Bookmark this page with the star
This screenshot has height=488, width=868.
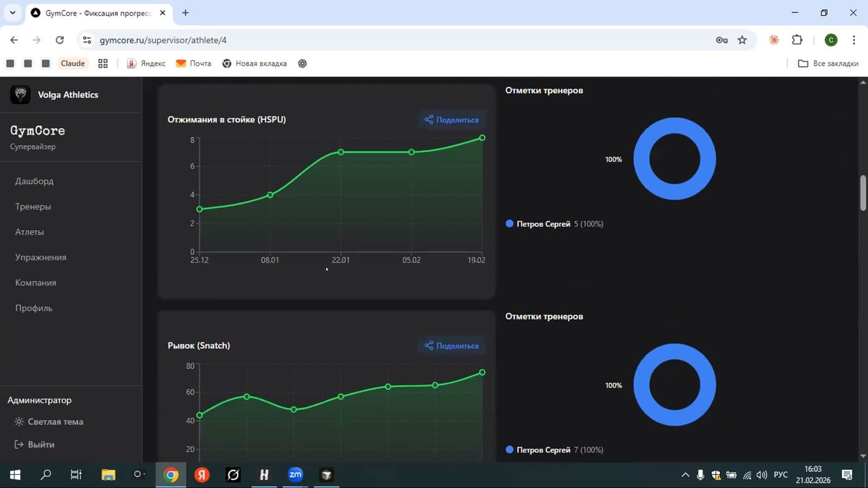point(742,40)
